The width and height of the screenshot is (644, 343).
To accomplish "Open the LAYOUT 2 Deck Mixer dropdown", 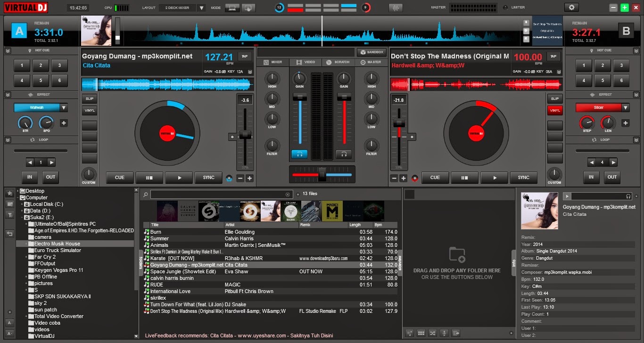I will click(201, 8).
